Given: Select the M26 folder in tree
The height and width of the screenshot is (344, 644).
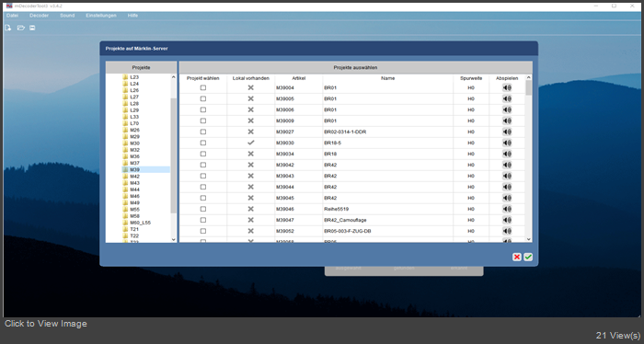Looking at the screenshot, I should pyautogui.click(x=131, y=130).
